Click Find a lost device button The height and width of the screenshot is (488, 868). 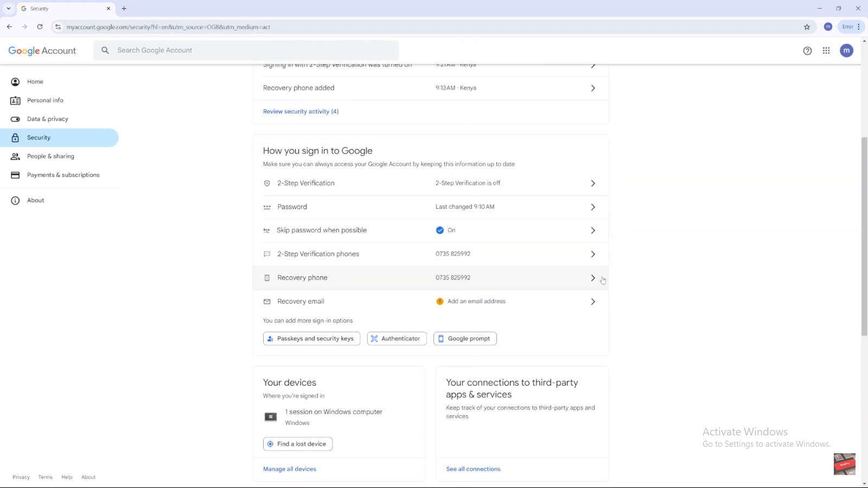(x=298, y=444)
